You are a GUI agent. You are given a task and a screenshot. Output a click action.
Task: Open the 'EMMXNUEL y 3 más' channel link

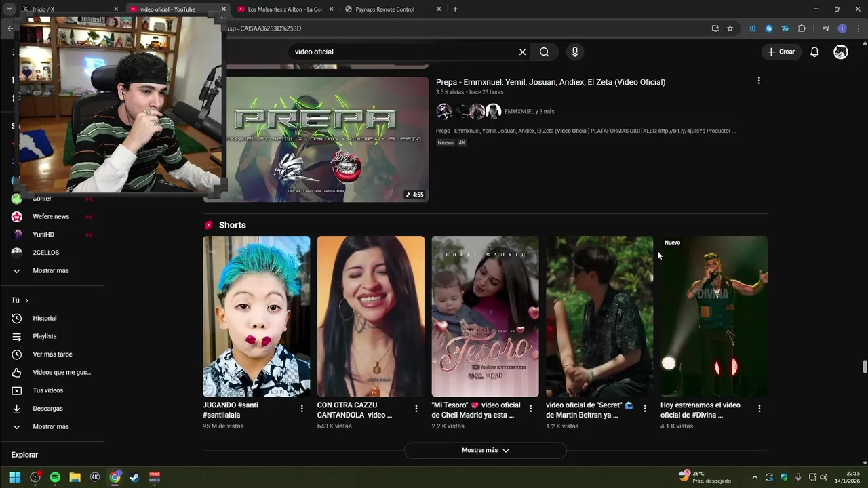(x=529, y=112)
